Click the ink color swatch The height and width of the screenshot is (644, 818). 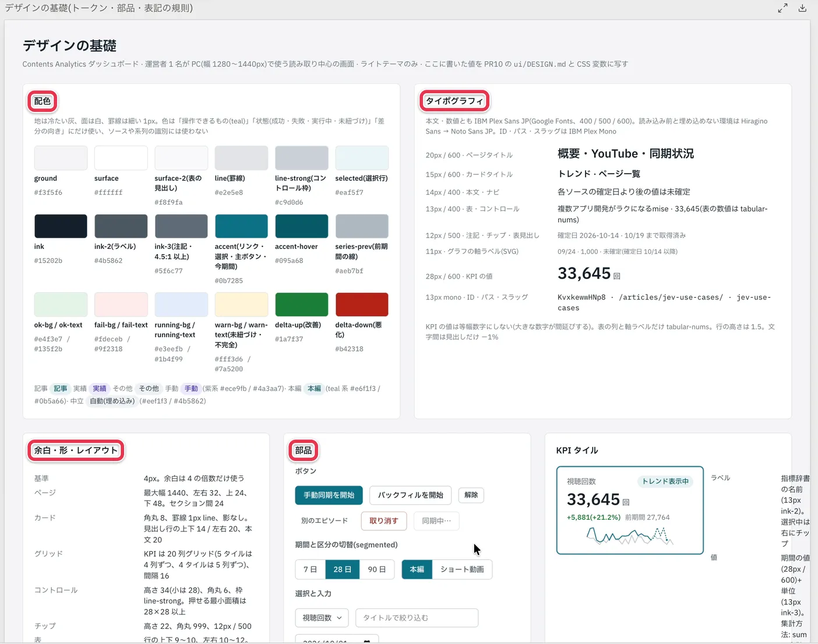61,226
